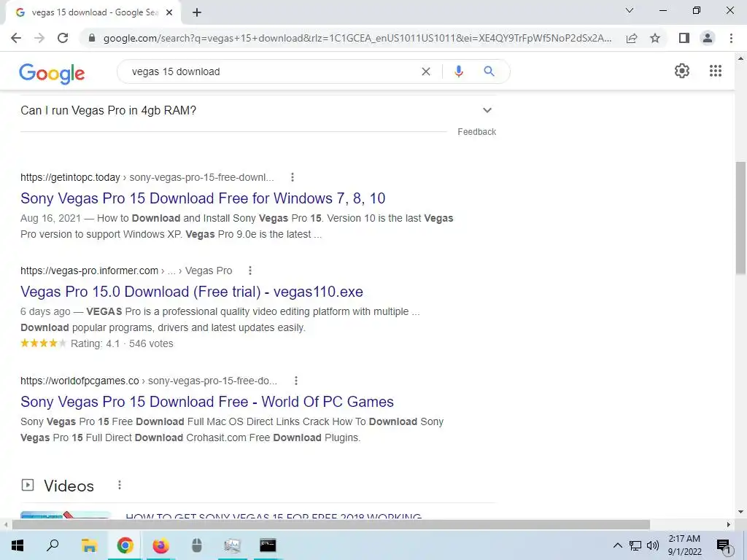Select the vegas 15 download tab
The height and width of the screenshot is (560, 747).
pos(93,12)
